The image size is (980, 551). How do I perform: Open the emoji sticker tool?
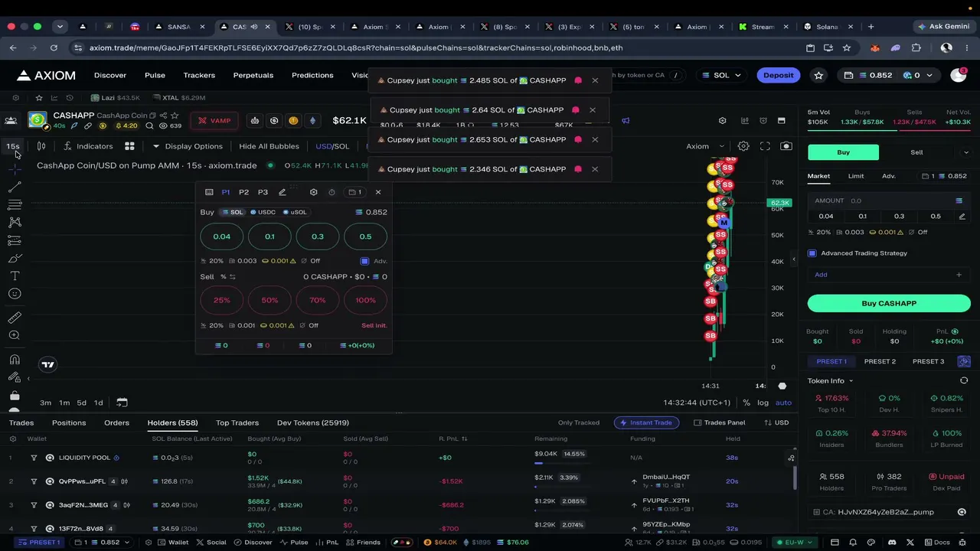[x=15, y=294]
